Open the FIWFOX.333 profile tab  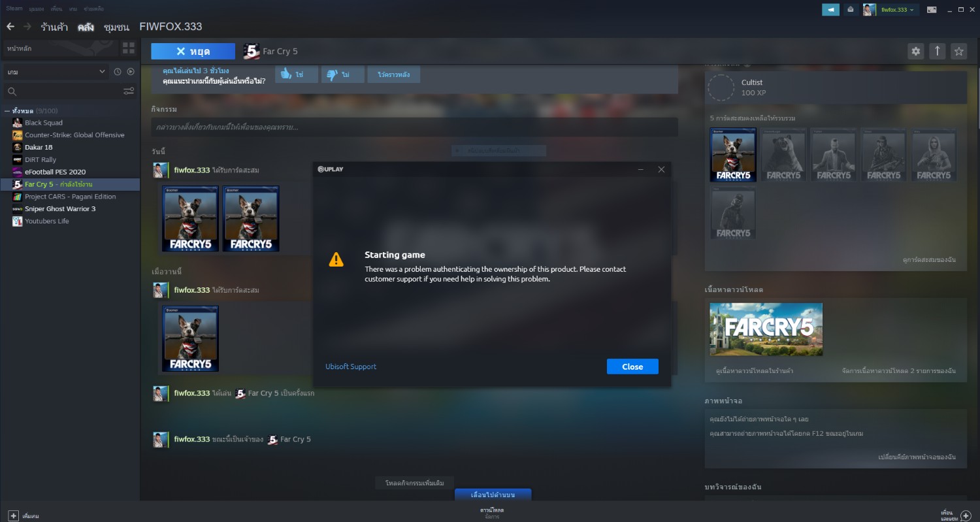171,27
